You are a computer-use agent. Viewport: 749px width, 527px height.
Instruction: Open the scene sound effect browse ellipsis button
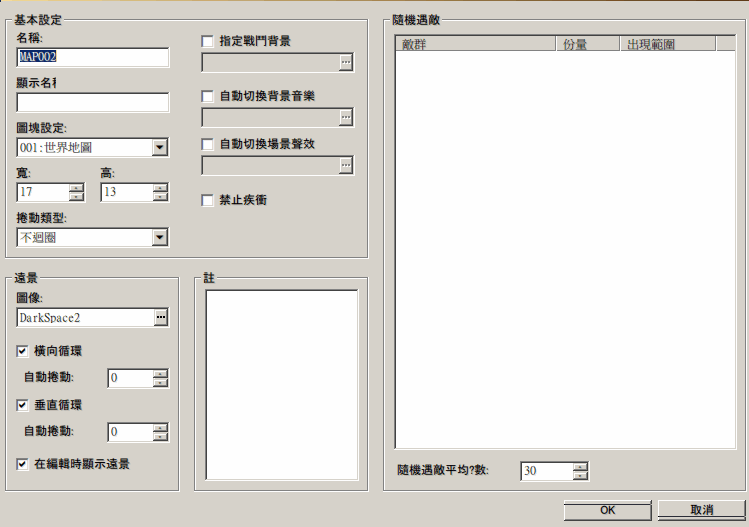point(346,165)
